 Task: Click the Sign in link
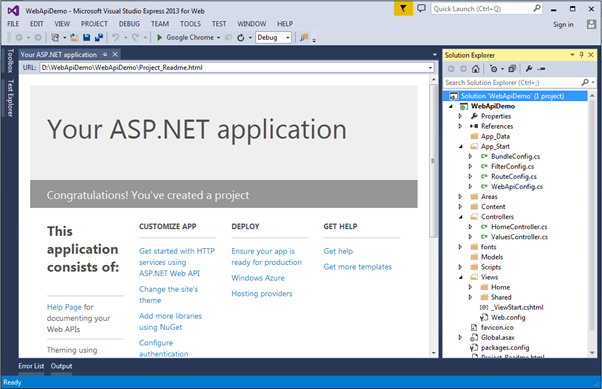(563, 25)
